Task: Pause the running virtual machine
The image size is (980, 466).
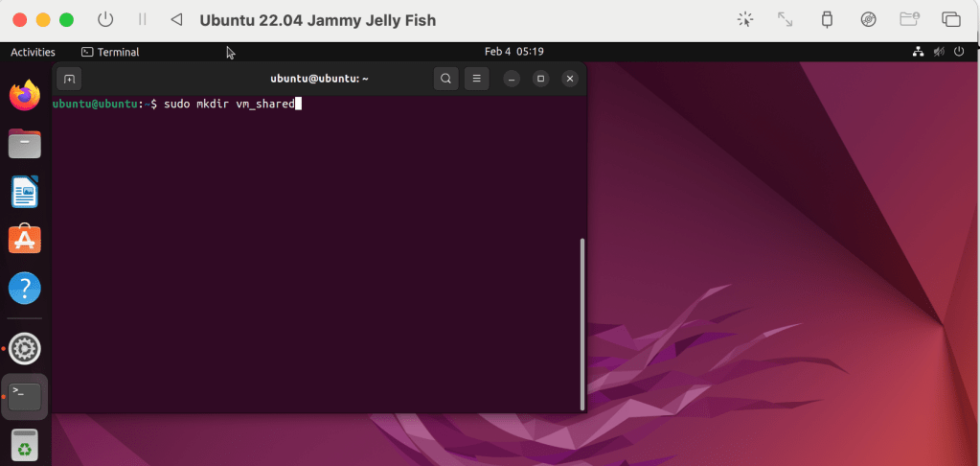Action: [143, 19]
